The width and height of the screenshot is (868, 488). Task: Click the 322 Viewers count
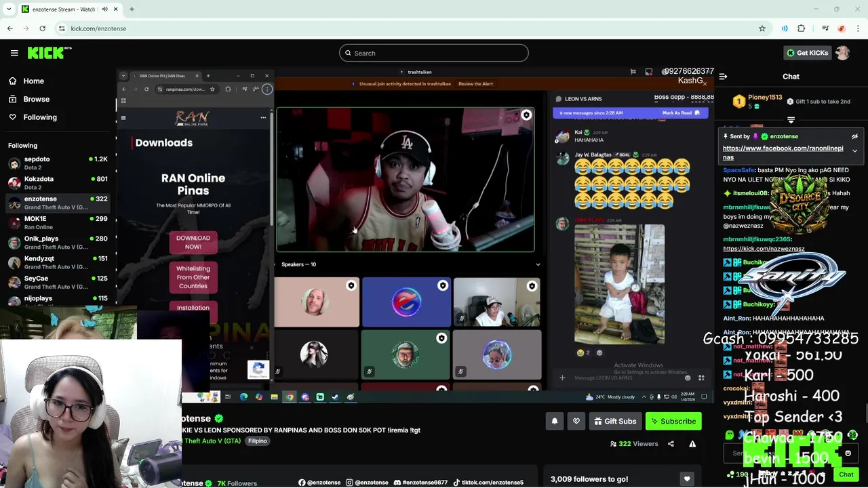pyautogui.click(x=634, y=444)
